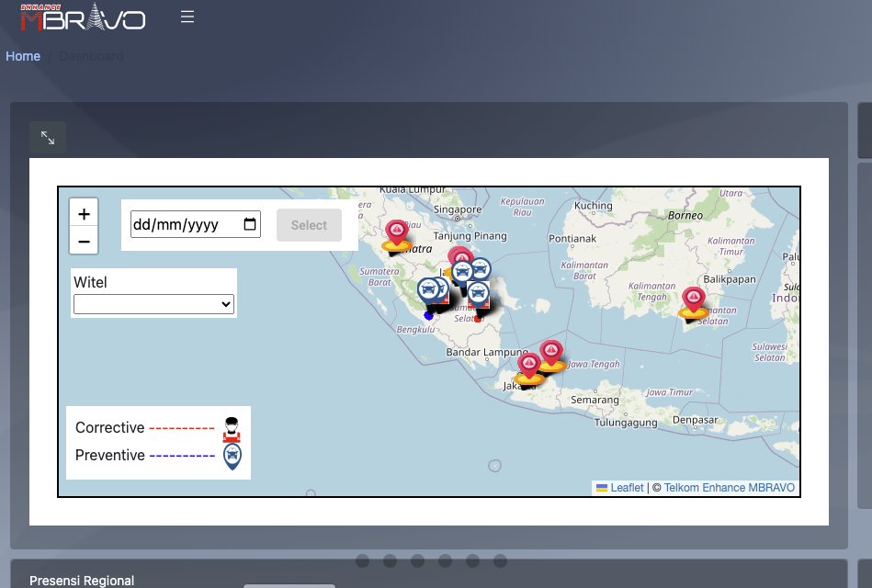Open the date picker calendar icon
The height and width of the screenshot is (588, 872).
point(250,225)
